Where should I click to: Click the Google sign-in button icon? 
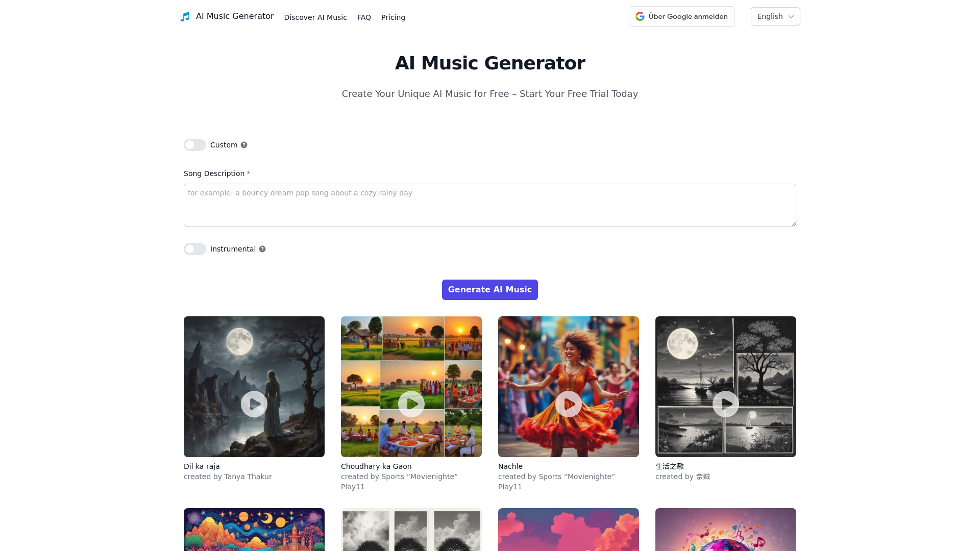click(x=640, y=16)
